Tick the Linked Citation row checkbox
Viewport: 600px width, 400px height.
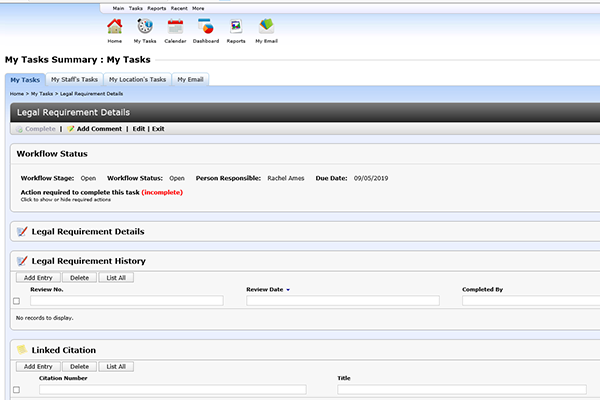(x=15, y=389)
